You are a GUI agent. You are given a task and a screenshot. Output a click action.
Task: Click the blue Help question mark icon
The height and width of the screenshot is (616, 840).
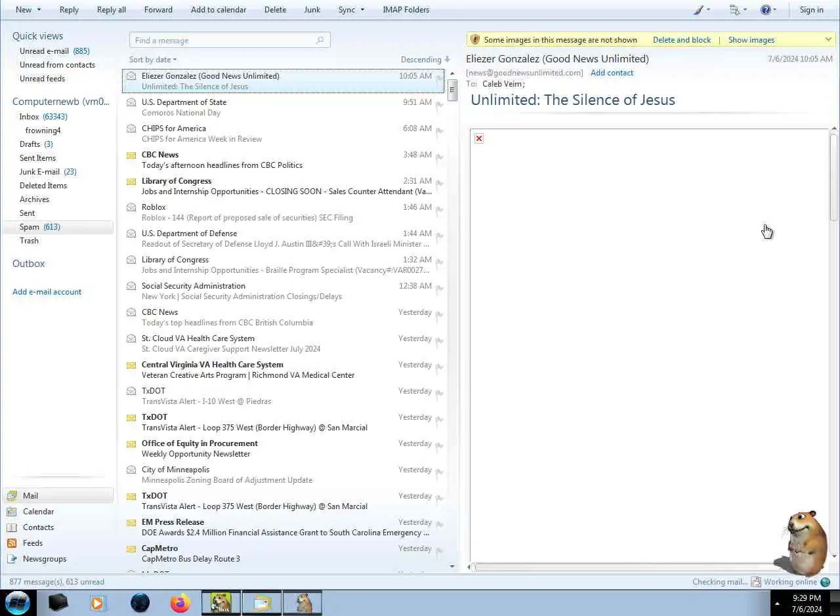click(x=765, y=10)
